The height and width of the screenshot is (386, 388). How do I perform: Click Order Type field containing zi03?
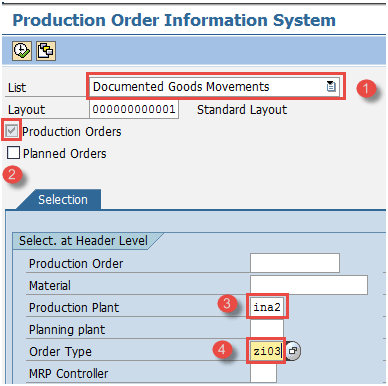(x=267, y=351)
